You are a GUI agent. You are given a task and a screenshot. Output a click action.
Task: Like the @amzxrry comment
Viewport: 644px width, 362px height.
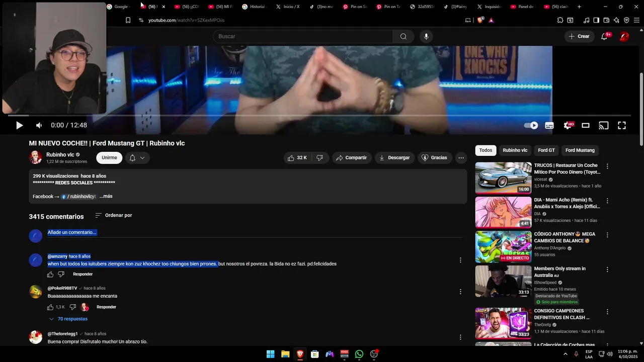50,275
